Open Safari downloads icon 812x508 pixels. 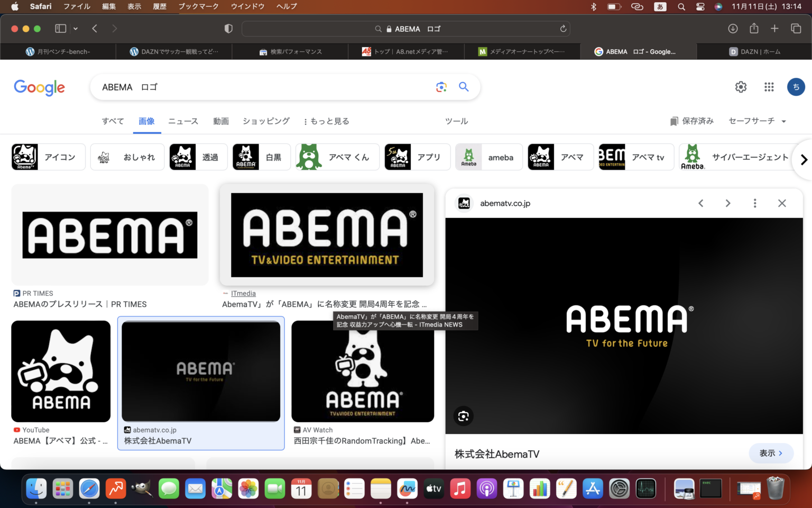click(733, 29)
